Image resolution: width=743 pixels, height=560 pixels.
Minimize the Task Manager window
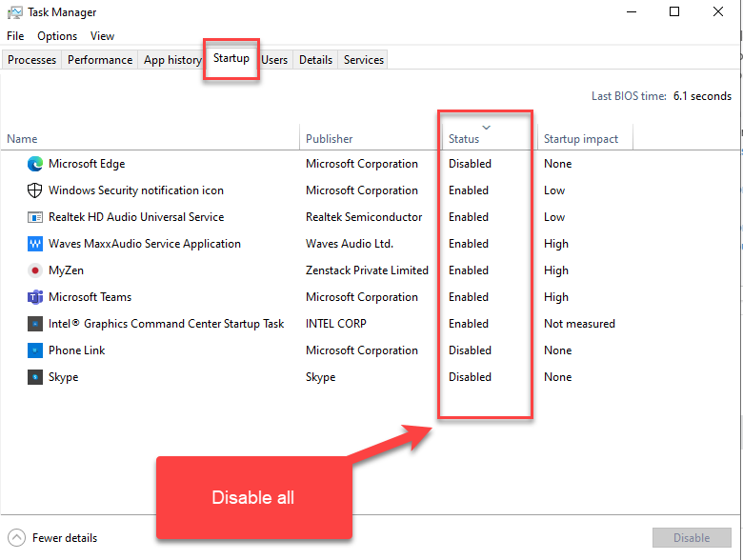coord(632,11)
